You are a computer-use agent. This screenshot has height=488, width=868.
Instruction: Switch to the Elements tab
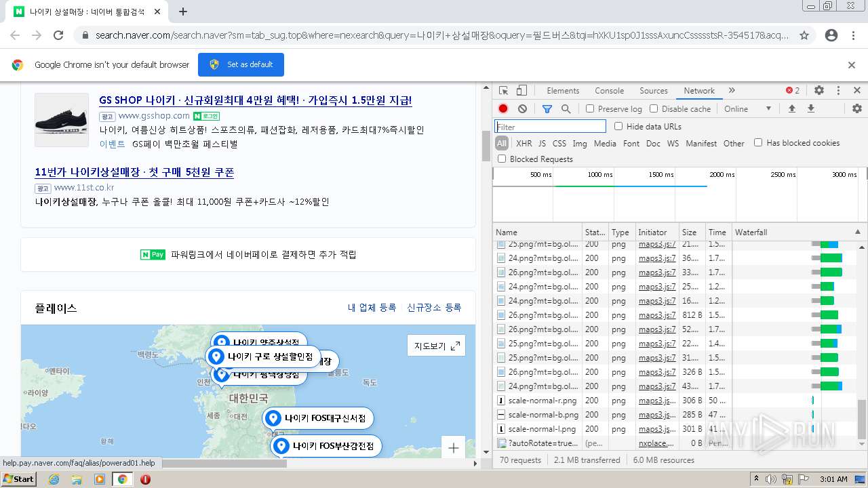point(563,91)
